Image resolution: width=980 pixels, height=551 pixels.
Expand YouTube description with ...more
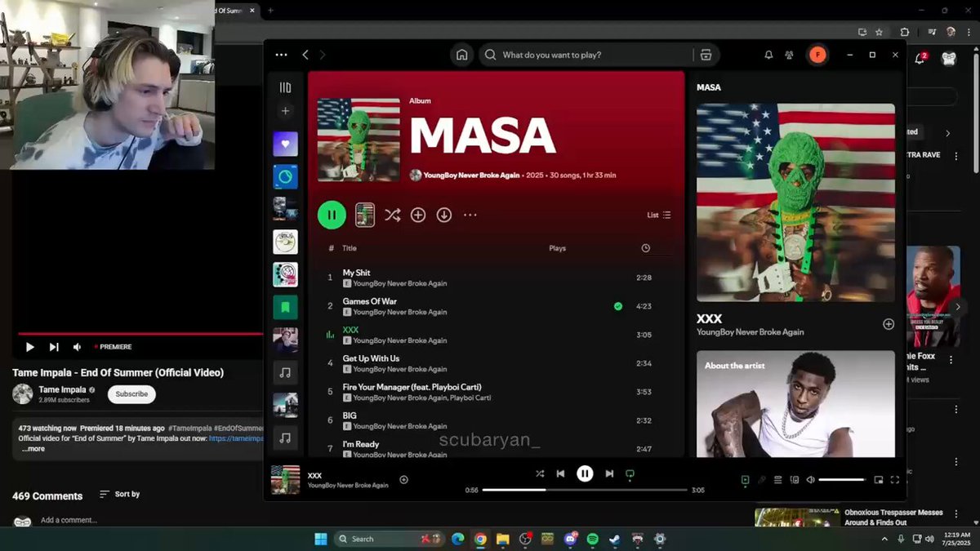pos(33,448)
